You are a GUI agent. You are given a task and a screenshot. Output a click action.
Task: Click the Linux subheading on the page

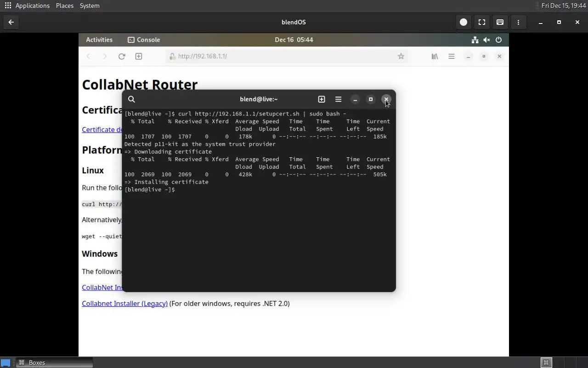point(93,170)
